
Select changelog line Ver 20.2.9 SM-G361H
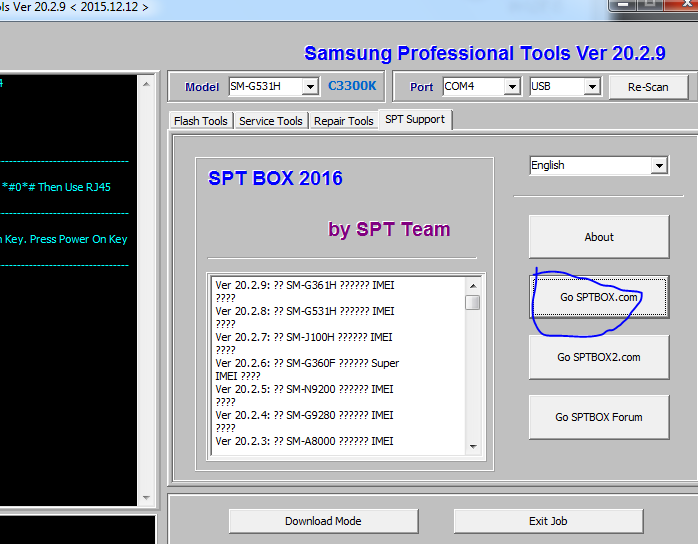click(x=305, y=285)
